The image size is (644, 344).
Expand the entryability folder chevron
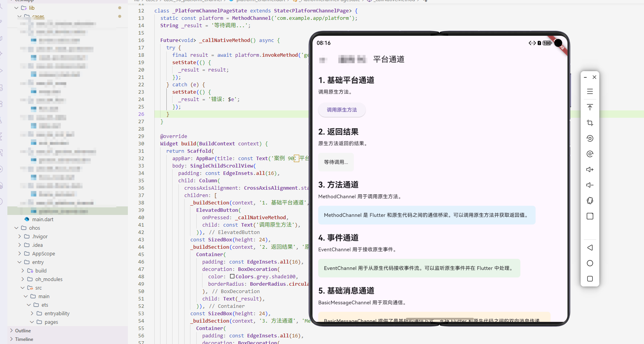32,313
